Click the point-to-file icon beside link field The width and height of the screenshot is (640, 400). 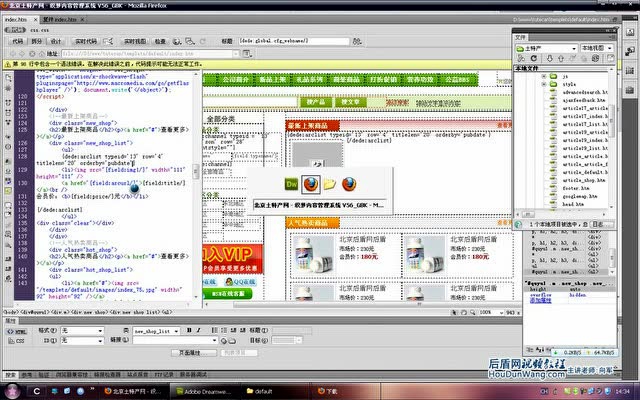(224, 341)
